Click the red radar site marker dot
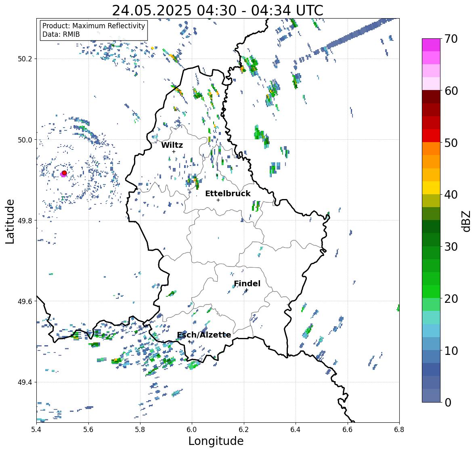Image resolution: width=476 pixels, height=451 pixels. pos(64,173)
